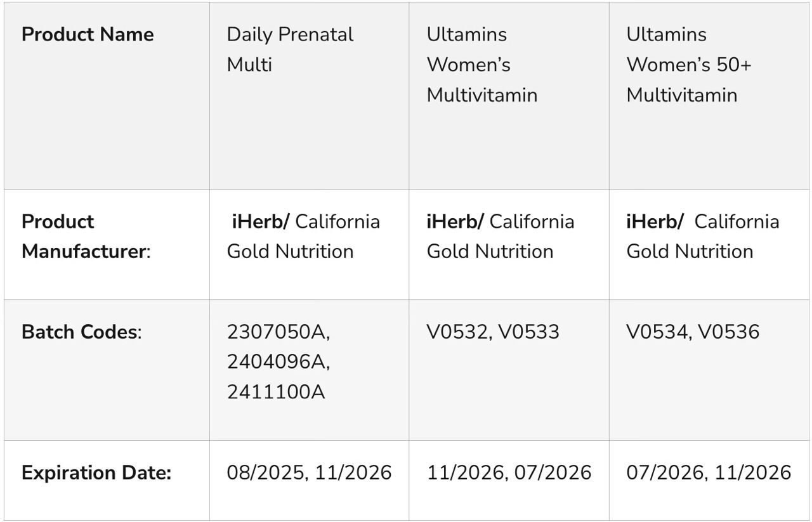
Task: Select batch code 2411100A
Action: point(276,392)
